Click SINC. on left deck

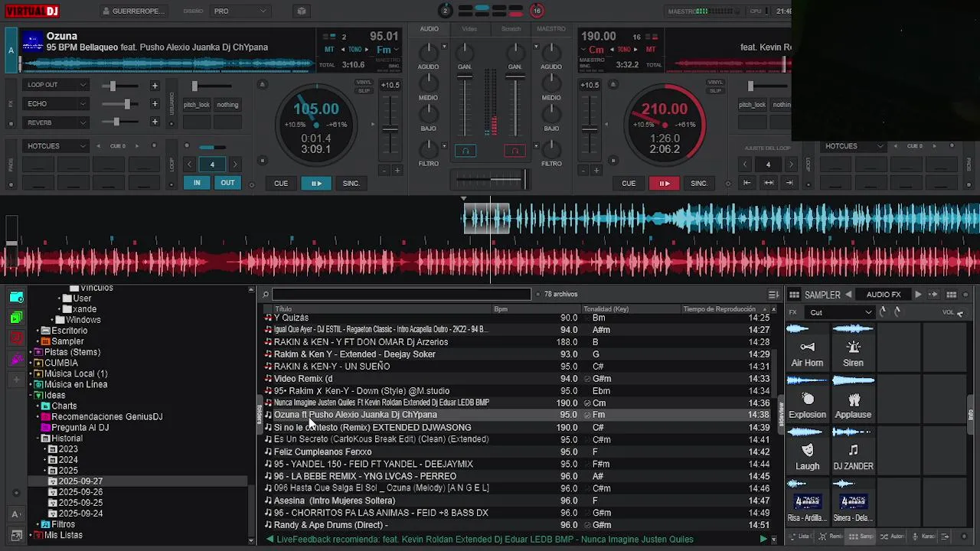[351, 183]
